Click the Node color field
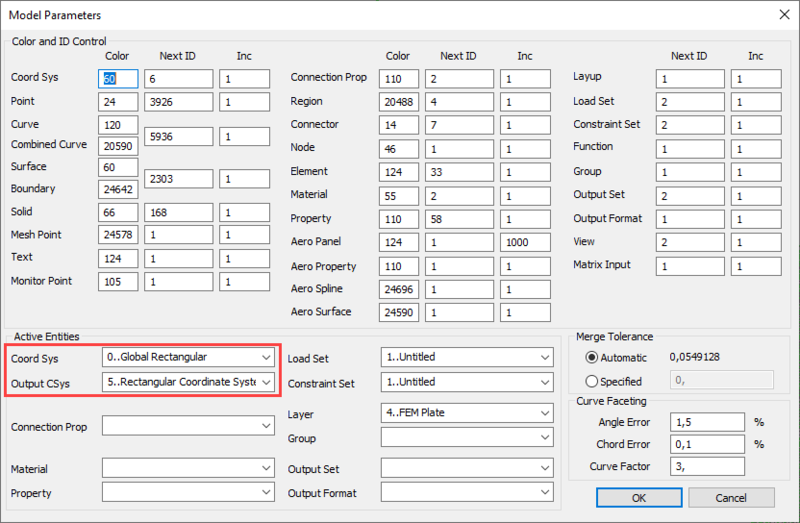This screenshot has width=800, height=523. pyautogui.click(x=399, y=149)
